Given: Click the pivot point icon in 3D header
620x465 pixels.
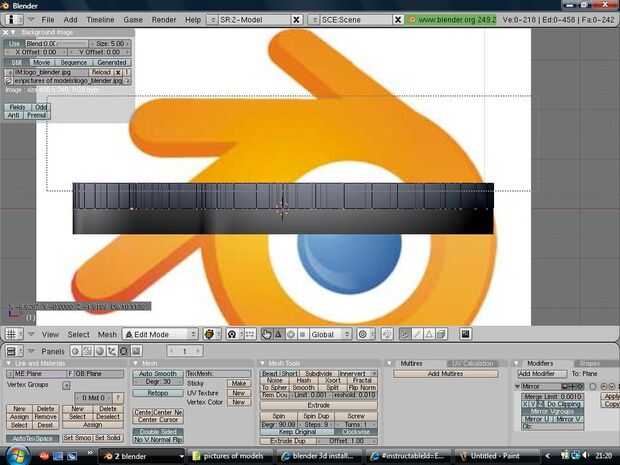Looking at the screenshot, I should (232, 334).
